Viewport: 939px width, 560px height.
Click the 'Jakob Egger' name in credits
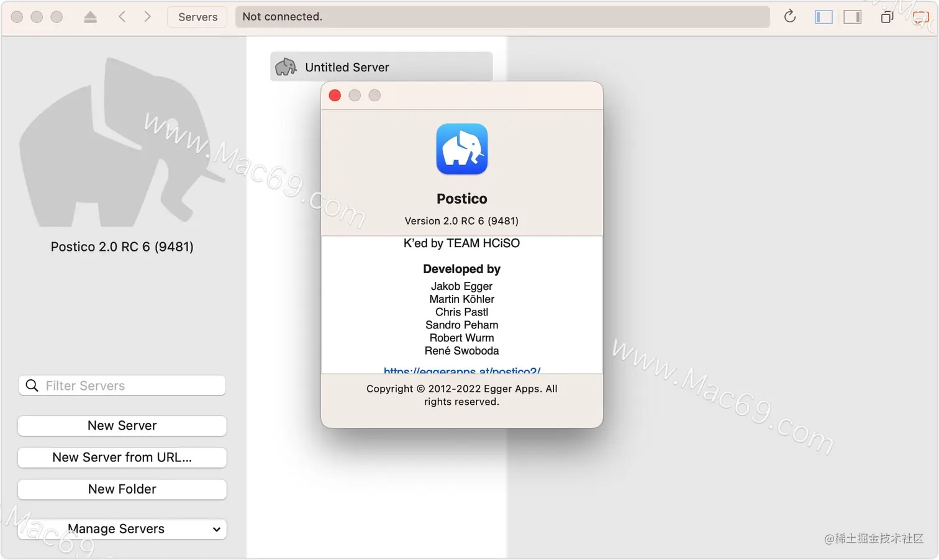(462, 286)
